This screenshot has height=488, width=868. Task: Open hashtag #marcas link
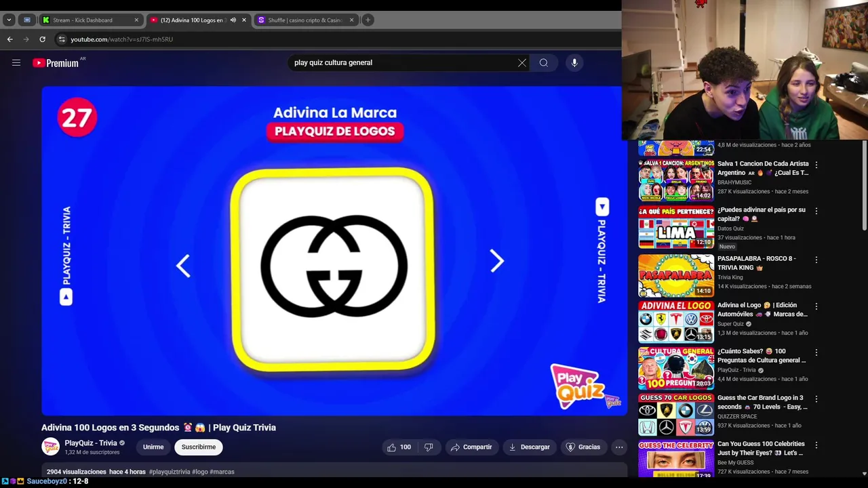click(x=222, y=472)
